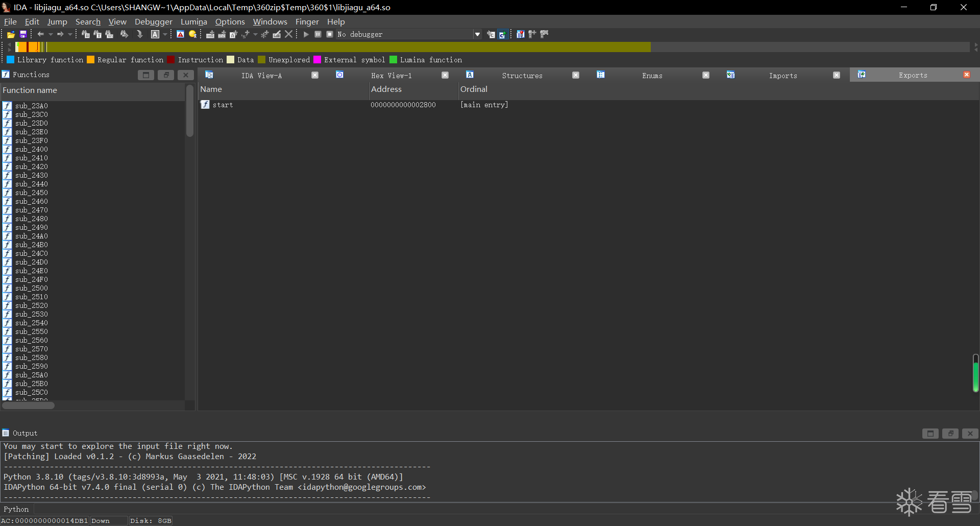Click in the Python command input field
This screenshot has width=980, height=526.
[x=505, y=509]
